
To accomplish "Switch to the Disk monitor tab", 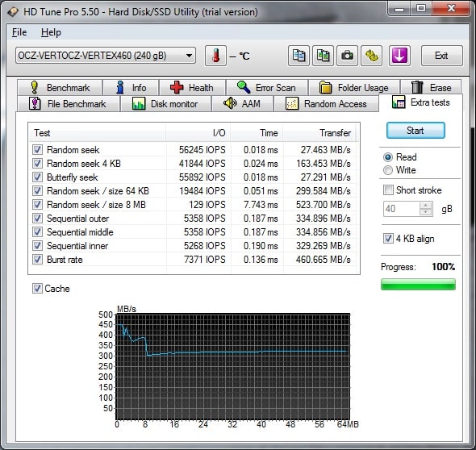I will (x=165, y=104).
